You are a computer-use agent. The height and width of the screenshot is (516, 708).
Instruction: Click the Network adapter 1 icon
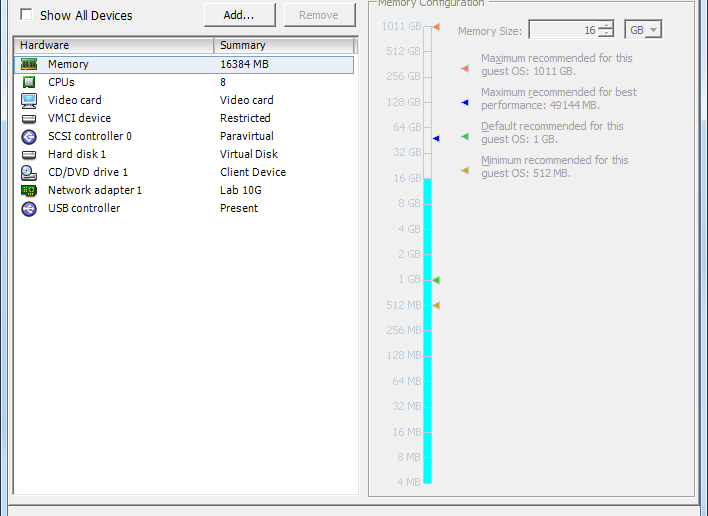coord(29,191)
